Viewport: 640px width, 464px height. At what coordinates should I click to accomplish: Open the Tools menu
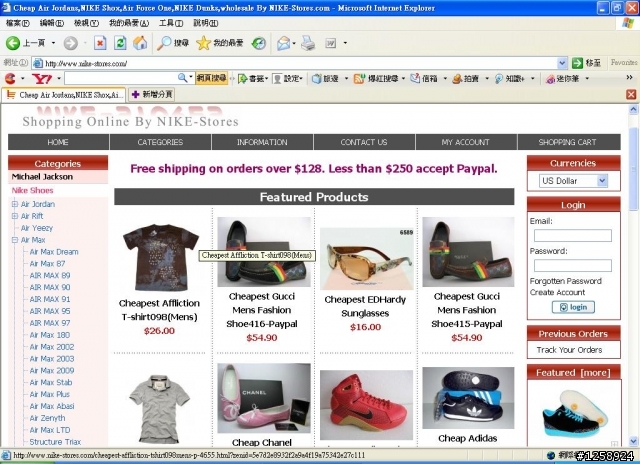[x=171, y=23]
